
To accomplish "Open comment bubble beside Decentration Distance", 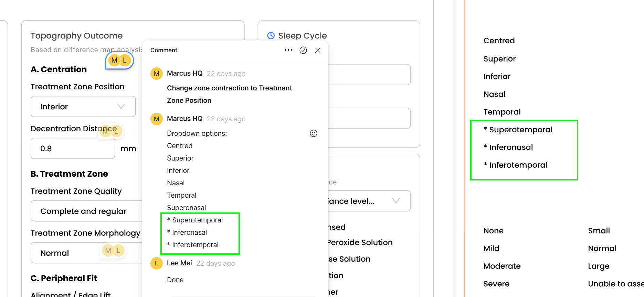I will pos(111,131).
